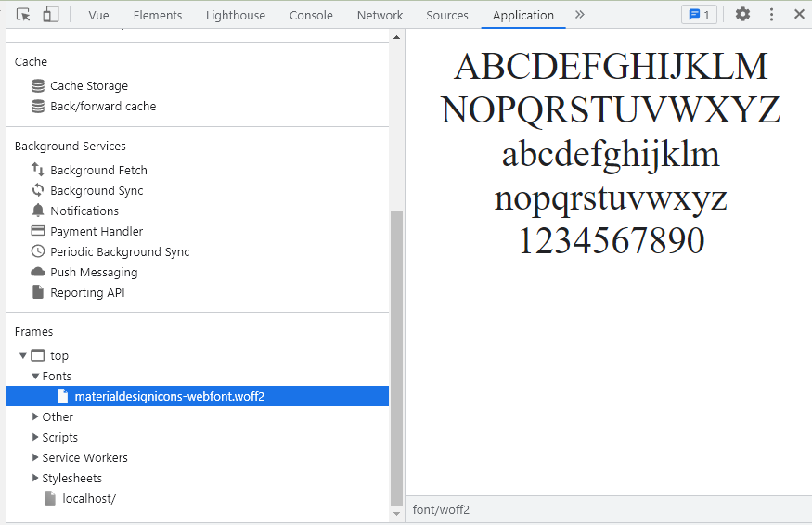Select Cache Storage entry
This screenshot has height=525, width=812.
click(x=89, y=86)
